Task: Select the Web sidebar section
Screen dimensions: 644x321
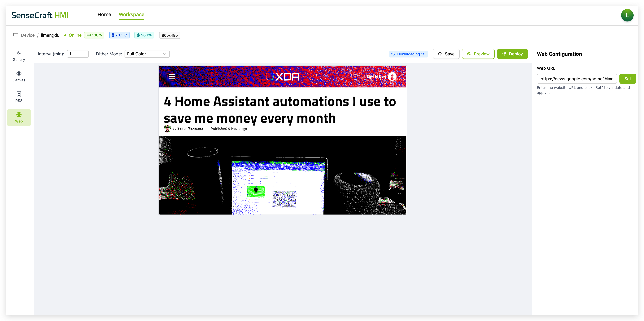Action: pos(19,117)
